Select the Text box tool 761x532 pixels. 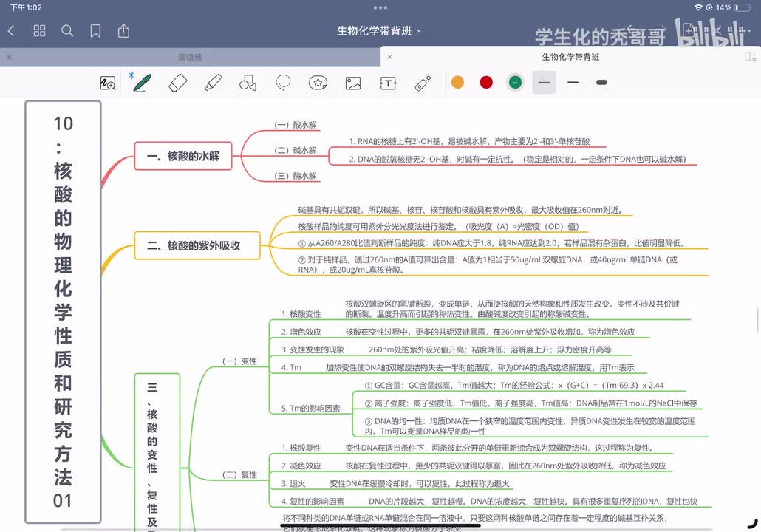389,83
